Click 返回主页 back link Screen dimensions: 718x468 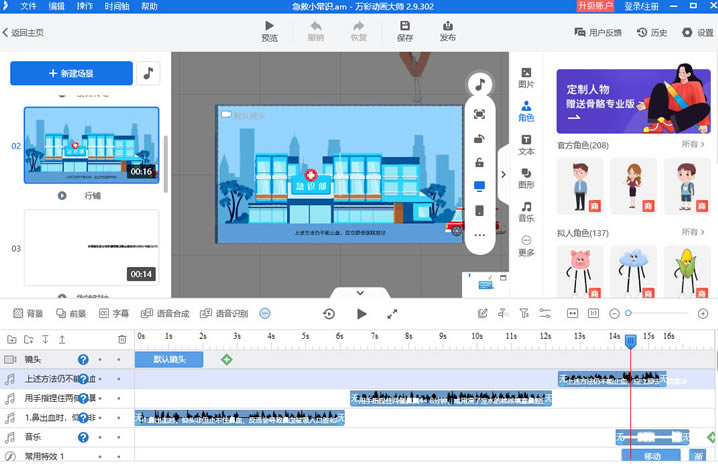click(23, 33)
